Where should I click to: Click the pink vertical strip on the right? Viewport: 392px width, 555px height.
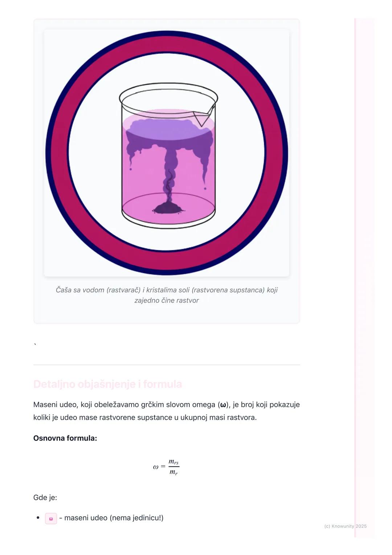364,276
